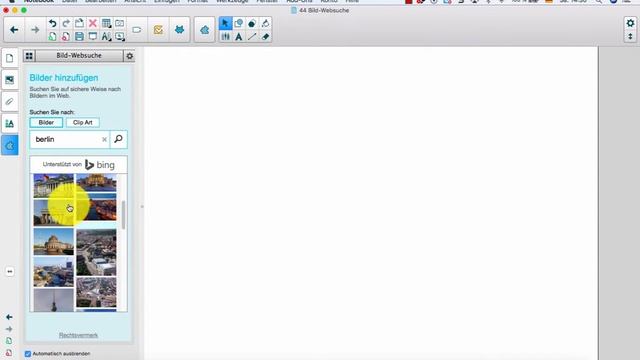Click the Bild-Websuche panel header button
This screenshot has height=360, width=640.
(x=79, y=56)
